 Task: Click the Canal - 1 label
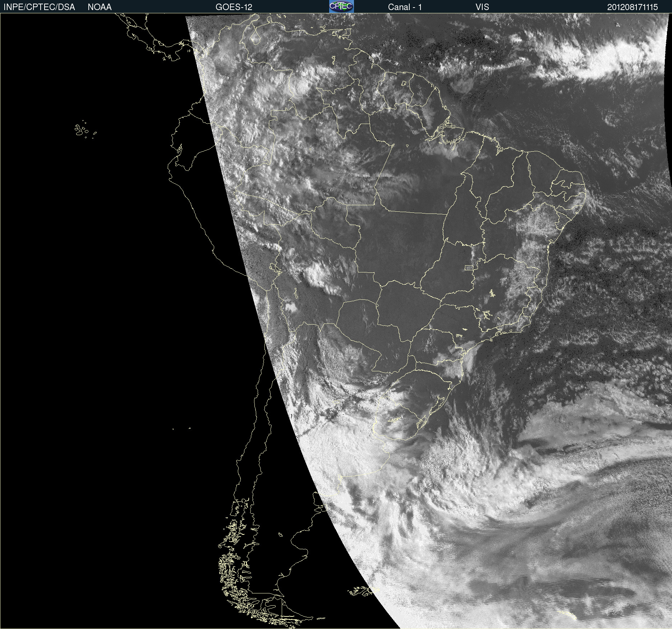click(x=405, y=7)
